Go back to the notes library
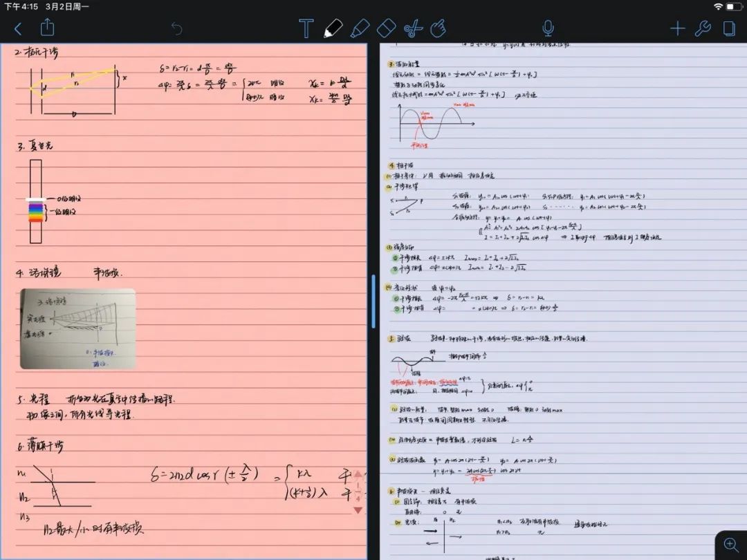Image resolution: width=747 pixels, height=560 pixels. (x=18, y=28)
